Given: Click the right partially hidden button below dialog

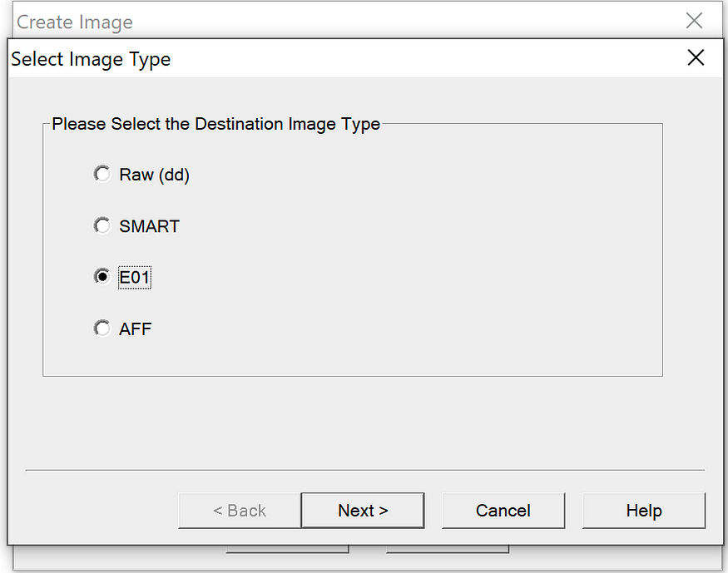Looking at the screenshot, I should tap(448, 550).
